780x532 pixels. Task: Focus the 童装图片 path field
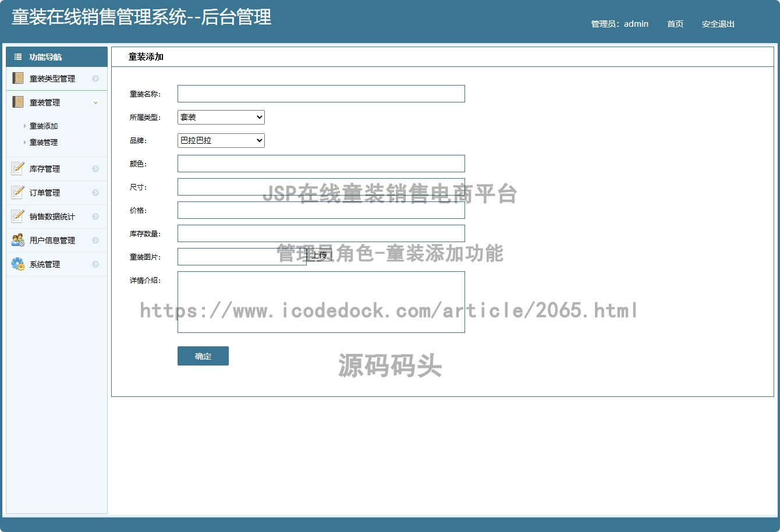click(x=242, y=257)
